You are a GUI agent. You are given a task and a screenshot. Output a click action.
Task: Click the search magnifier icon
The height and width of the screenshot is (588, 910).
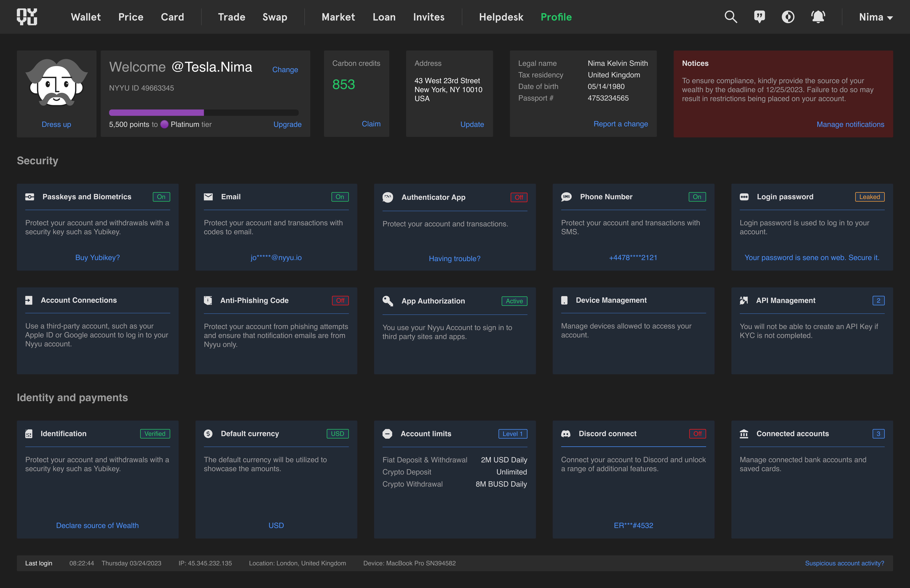pyautogui.click(x=731, y=17)
